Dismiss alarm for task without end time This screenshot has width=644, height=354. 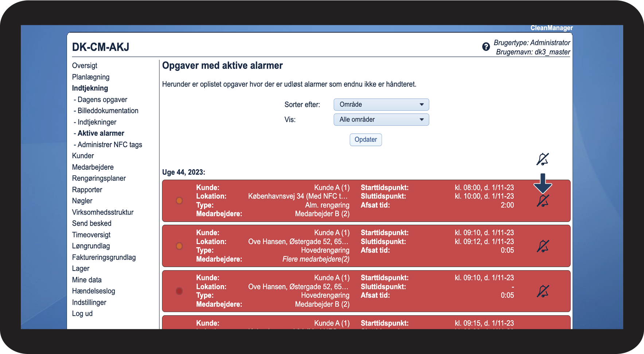click(543, 291)
